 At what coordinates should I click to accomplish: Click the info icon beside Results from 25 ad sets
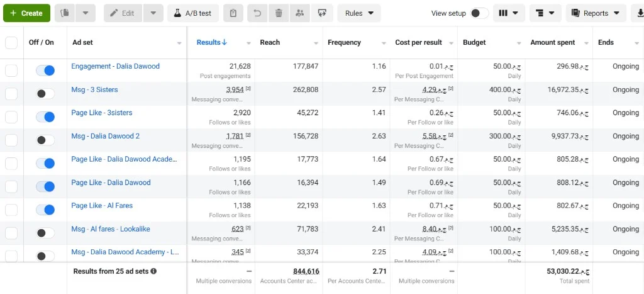pos(153,271)
